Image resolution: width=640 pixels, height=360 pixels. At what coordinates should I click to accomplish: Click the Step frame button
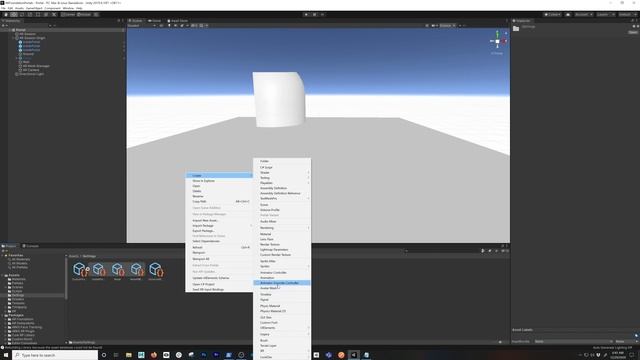coord(322,14)
